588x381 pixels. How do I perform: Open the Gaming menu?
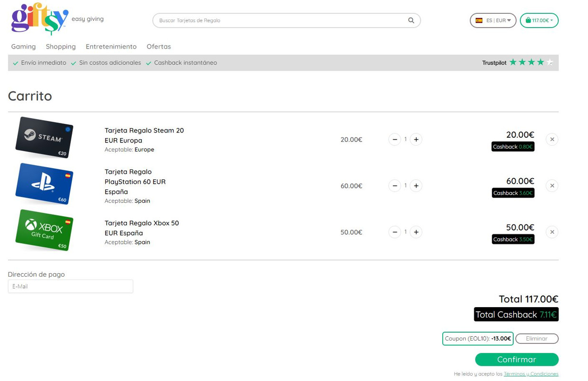click(23, 46)
